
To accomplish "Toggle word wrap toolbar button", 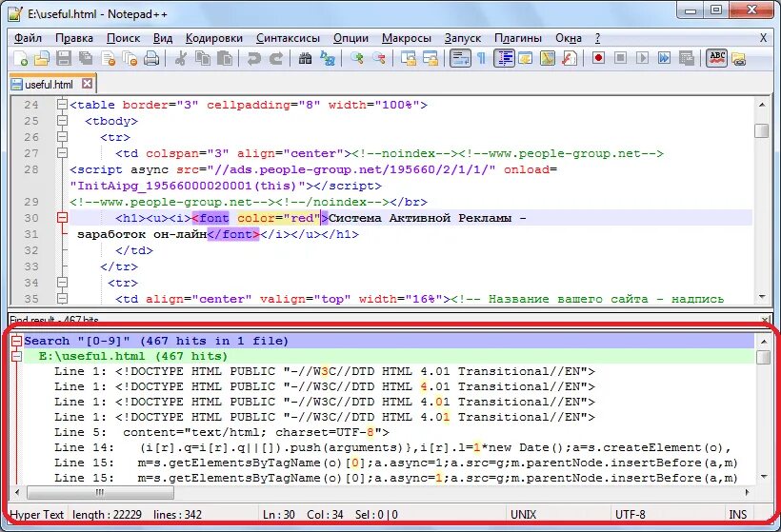I will click(460, 59).
